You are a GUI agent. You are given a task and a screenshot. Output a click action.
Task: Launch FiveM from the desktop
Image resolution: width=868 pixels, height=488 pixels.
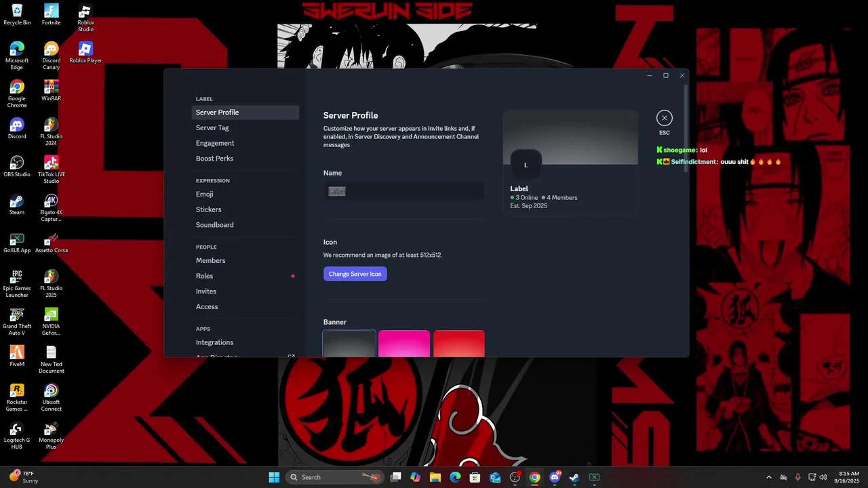pos(17,356)
